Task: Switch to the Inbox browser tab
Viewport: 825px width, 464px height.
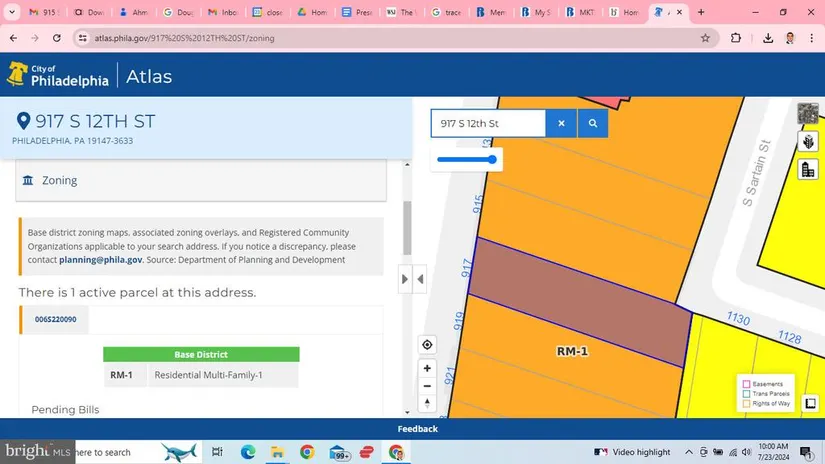Action: (221, 13)
